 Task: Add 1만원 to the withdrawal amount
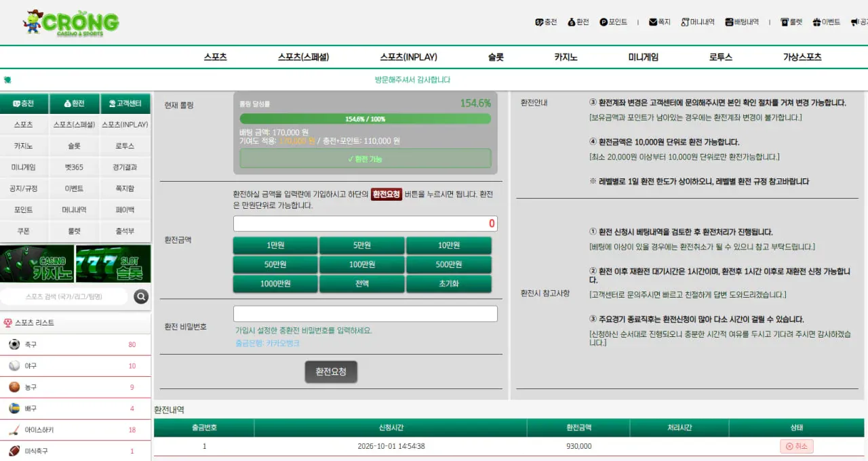275,245
